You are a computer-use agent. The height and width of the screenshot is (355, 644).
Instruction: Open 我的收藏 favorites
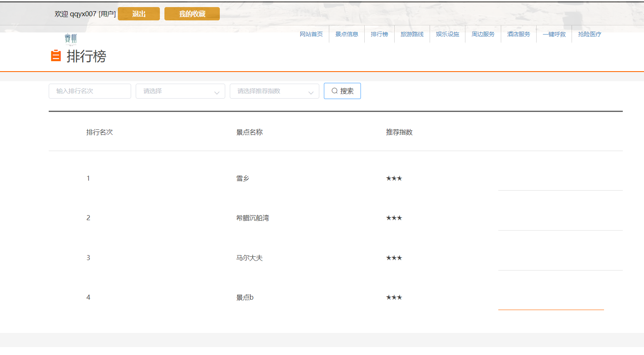pos(192,14)
